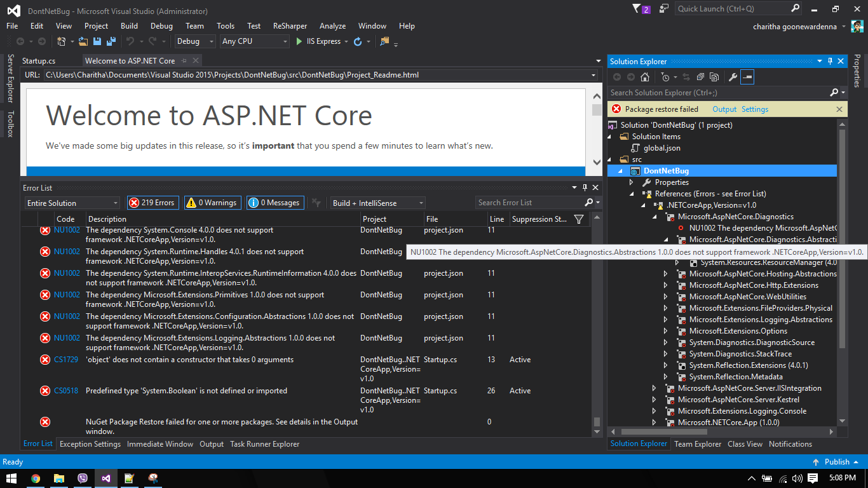Click the Collapse All icon in Solution Explorer
Viewport: 868px width, 488px height.
click(x=700, y=77)
